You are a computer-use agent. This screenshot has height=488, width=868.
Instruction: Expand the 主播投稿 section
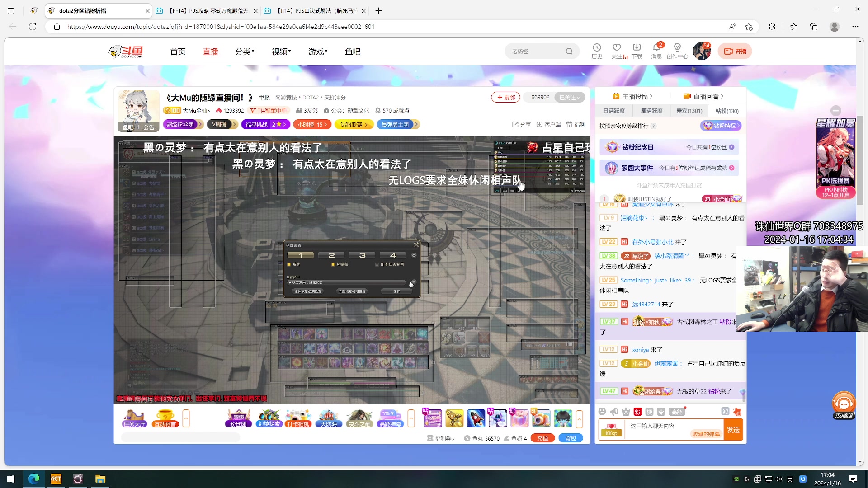point(632,96)
